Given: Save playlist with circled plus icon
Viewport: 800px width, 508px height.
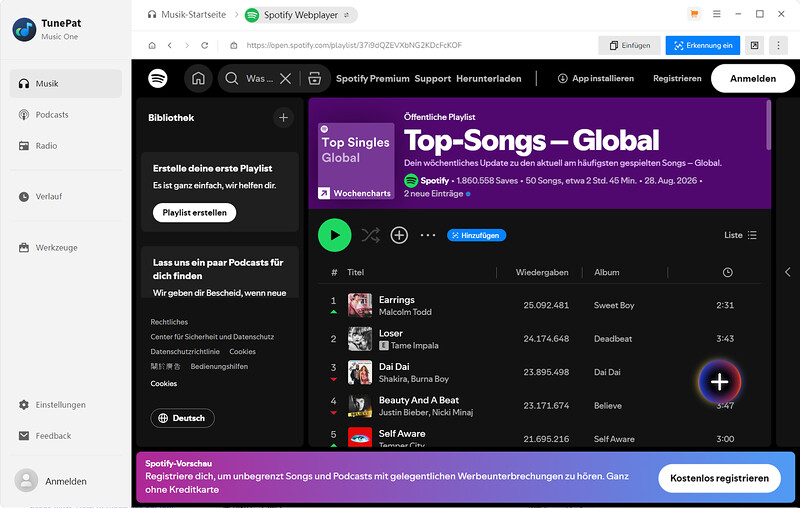Looking at the screenshot, I should [x=399, y=235].
